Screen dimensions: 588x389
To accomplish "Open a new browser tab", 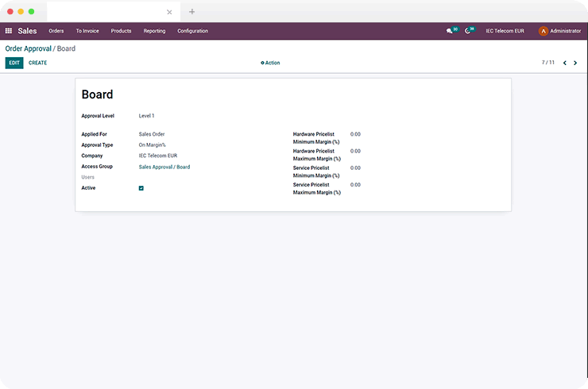I will tap(192, 12).
